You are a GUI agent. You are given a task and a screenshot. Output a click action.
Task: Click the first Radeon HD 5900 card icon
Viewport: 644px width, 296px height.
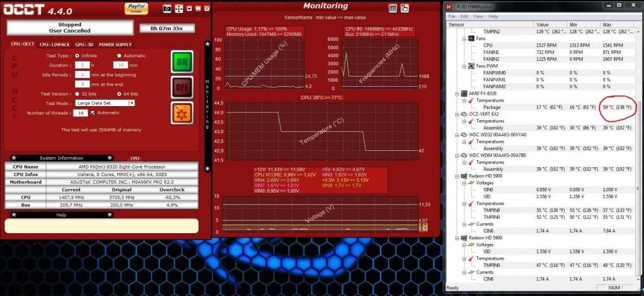click(x=465, y=176)
